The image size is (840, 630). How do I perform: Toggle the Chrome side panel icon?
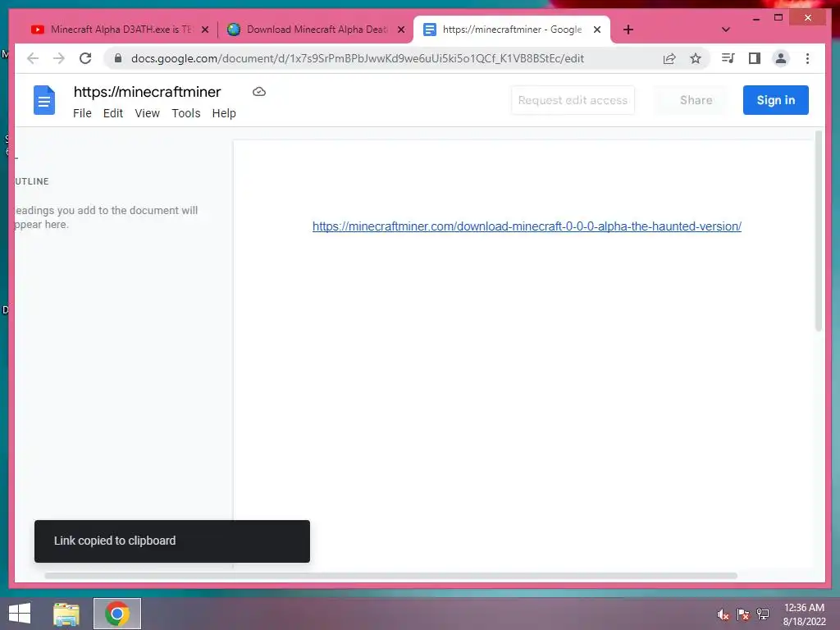point(755,58)
